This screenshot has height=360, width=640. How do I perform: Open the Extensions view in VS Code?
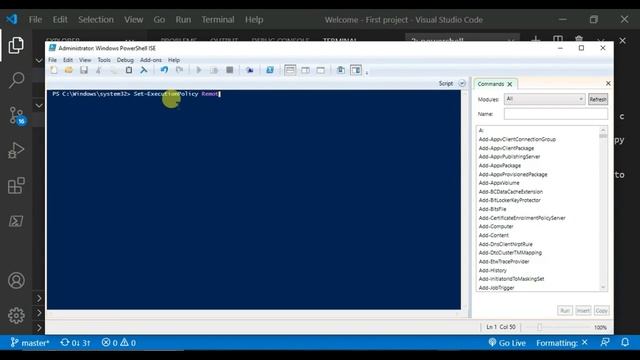coord(16,186)
